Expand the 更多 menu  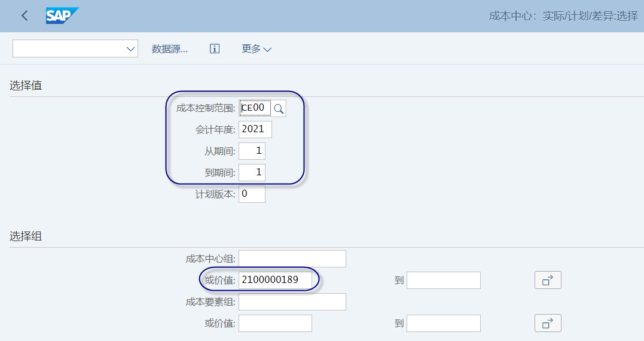[257, 49]
